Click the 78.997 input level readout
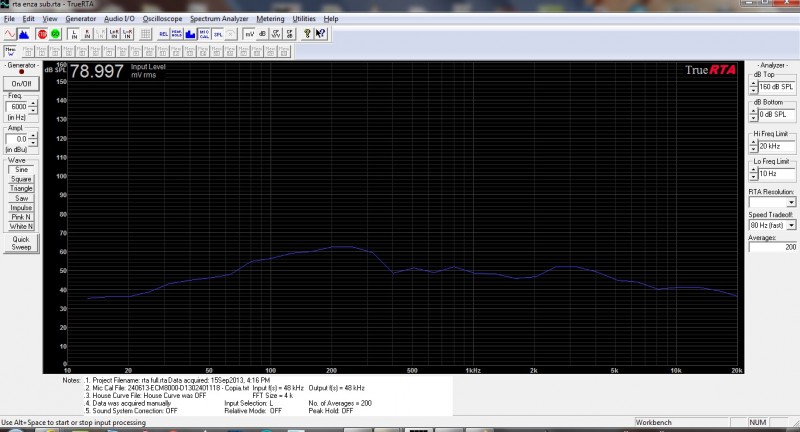800x432 pixels. pos(96,71)
